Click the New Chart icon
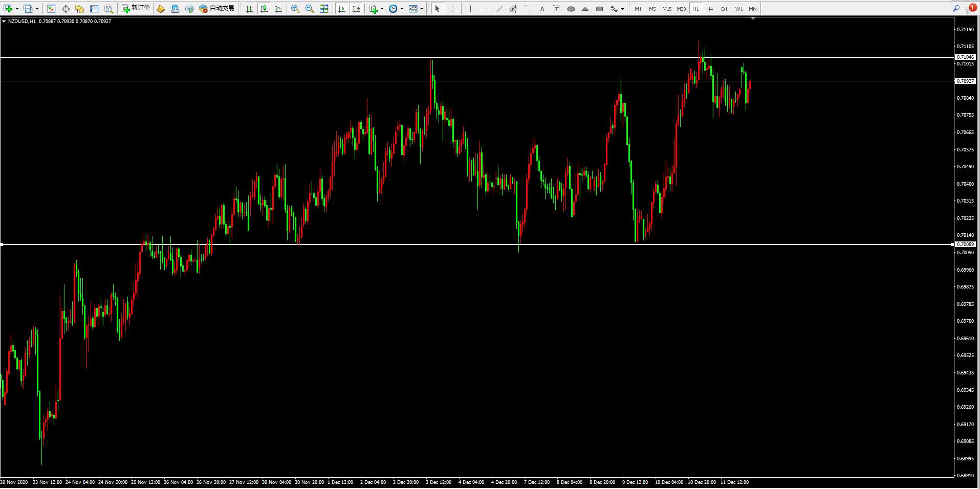The image size is (980, 489). coord(8,9)
